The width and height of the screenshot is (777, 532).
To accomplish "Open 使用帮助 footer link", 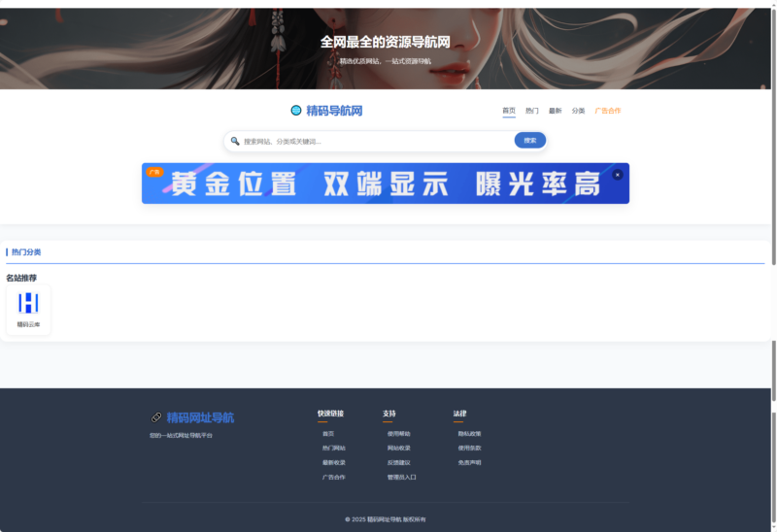I will 399,433.
